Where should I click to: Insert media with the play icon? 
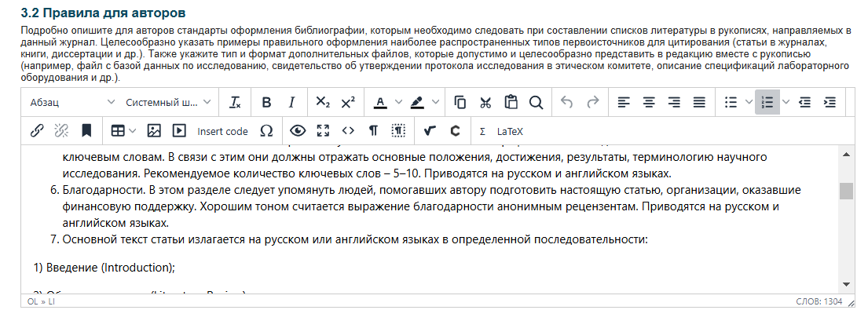tap(179, 131)
